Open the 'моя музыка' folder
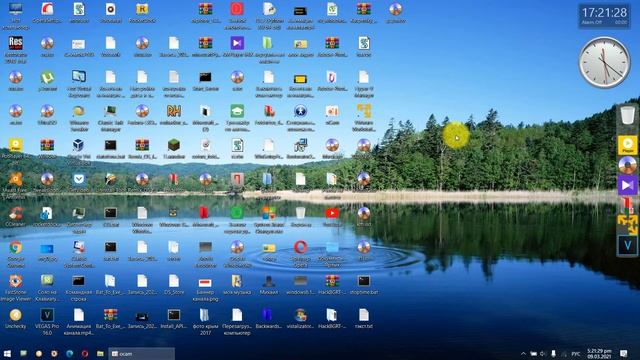 237,281
